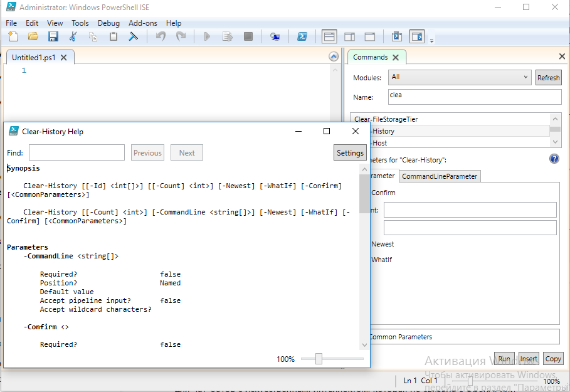570x392 pixels.
Task: Click the Insert button in Commands pane
Action: pos(529,359)
